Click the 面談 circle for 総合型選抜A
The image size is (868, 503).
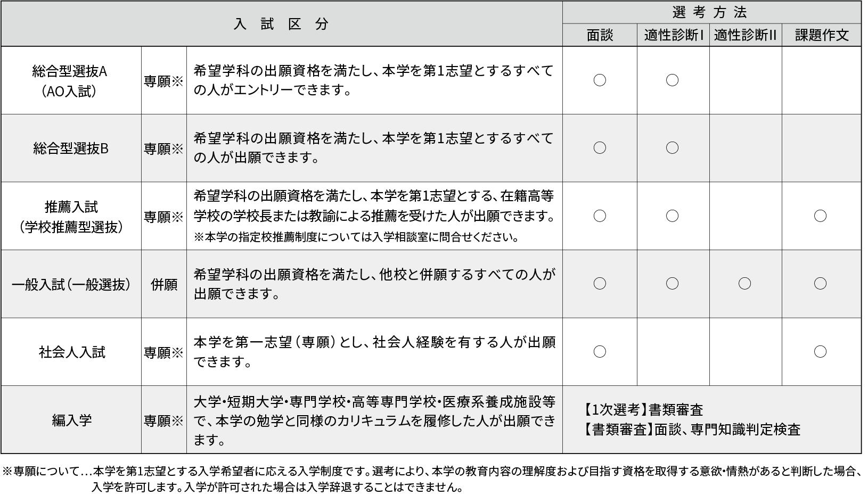600,80
